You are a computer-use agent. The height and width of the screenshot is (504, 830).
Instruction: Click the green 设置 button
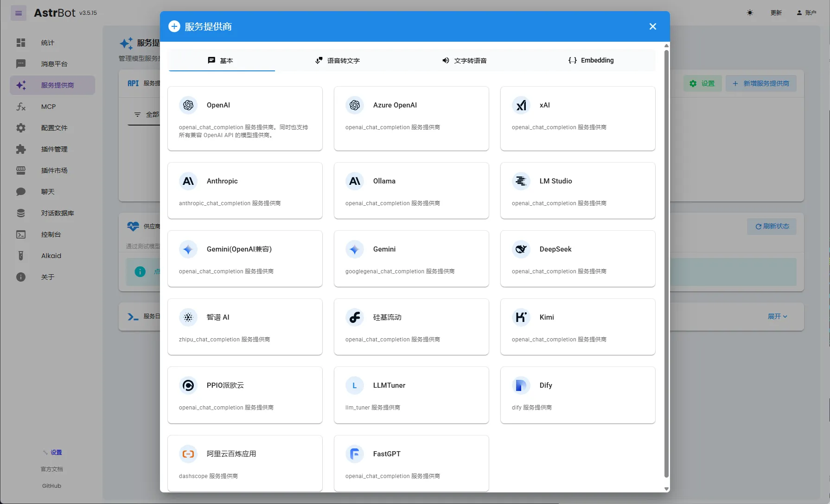click(702, 83)
